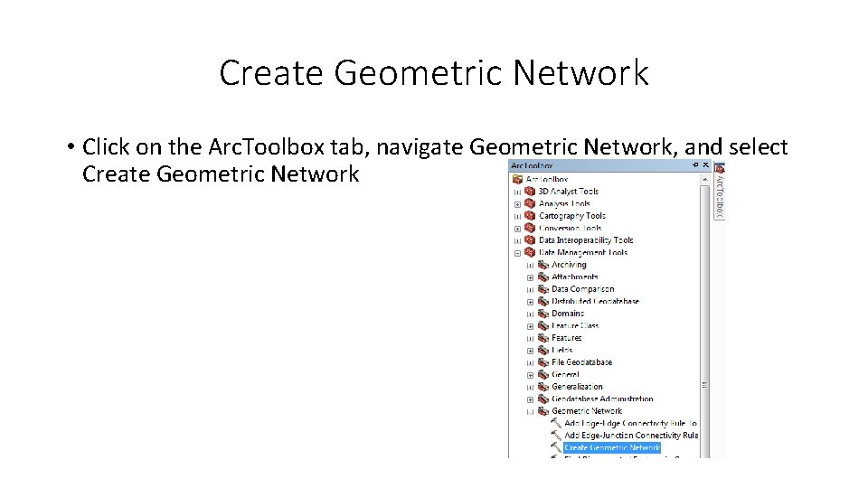Collapse the Data Management Tools node
868x488 pixels.
click(517, 253)
